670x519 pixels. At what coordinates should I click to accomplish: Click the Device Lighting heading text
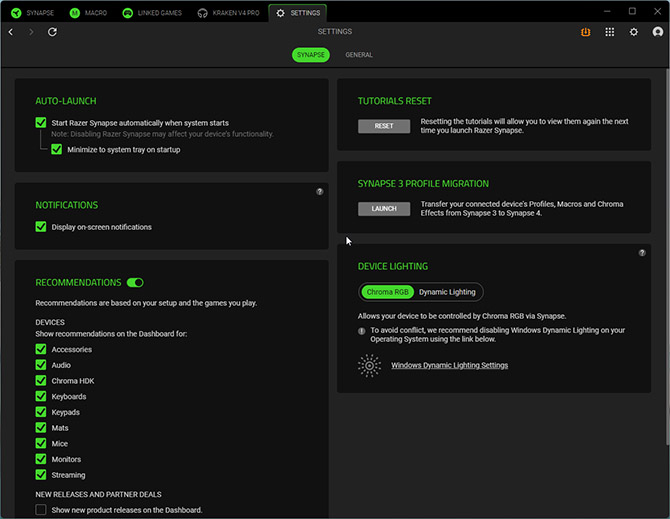393,267
